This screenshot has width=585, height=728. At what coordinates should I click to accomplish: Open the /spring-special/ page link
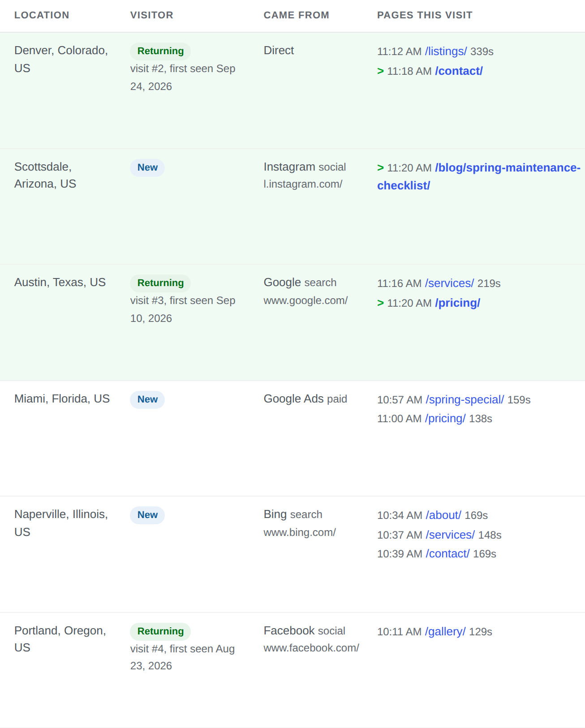[465, 400]
